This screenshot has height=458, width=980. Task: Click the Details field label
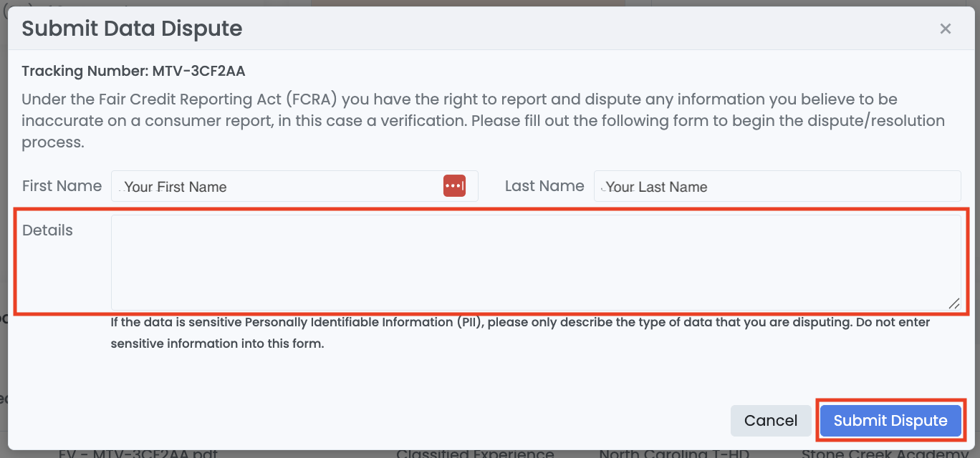tap(47, 230)
